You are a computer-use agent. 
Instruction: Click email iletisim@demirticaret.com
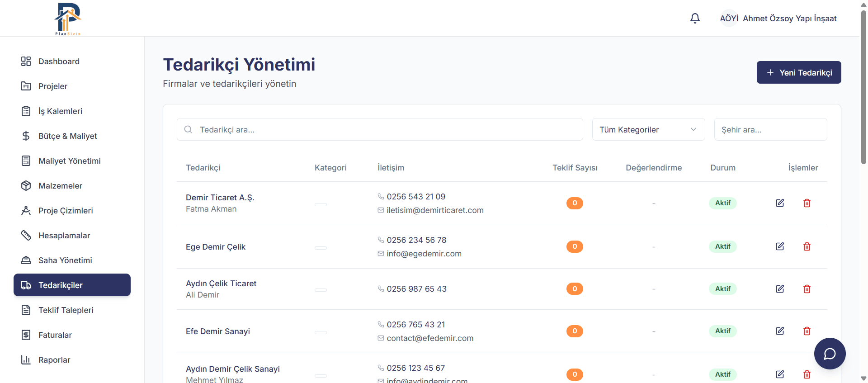435,210
